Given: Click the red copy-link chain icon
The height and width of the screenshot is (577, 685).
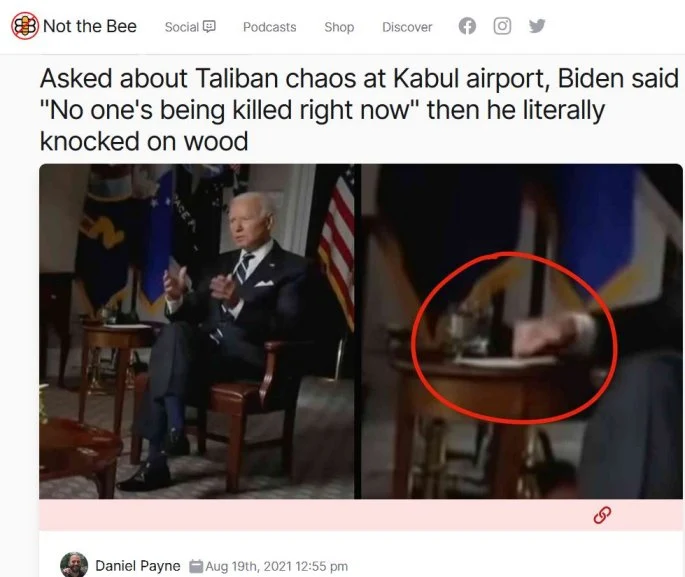Looking at the screenshot, I should tap(602, 515).
